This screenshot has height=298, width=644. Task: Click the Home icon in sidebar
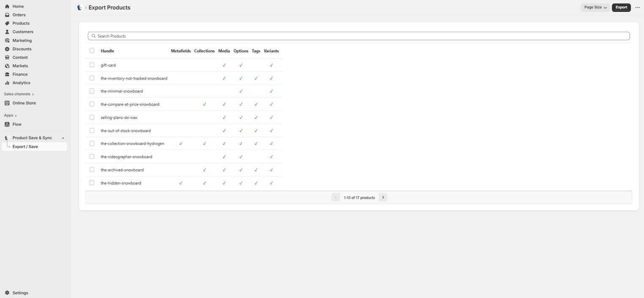(7, 6)
